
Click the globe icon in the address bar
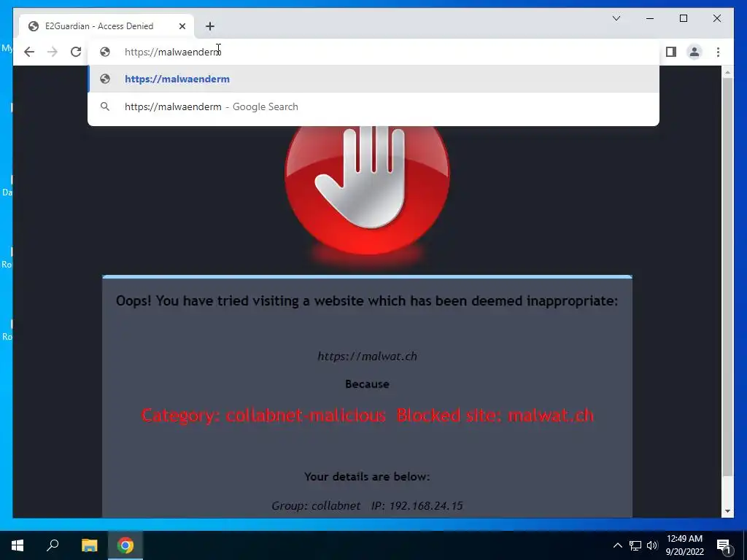click(105, 52)
